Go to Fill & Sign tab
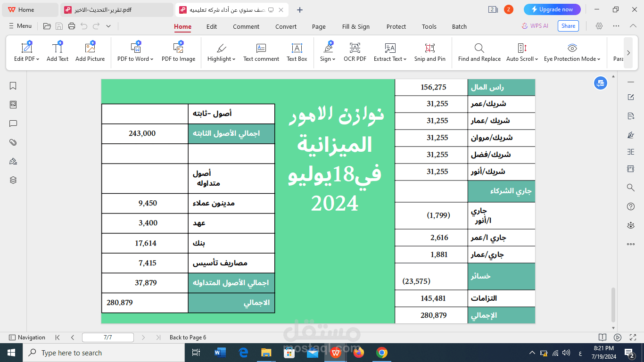 356,26
